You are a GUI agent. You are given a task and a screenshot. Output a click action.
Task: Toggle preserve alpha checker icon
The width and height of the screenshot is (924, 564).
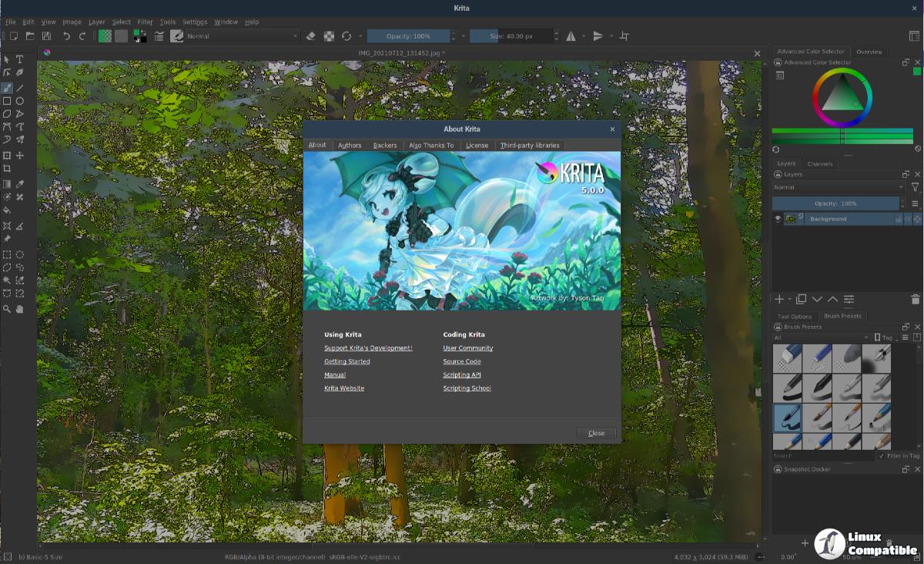click(329, 36)
